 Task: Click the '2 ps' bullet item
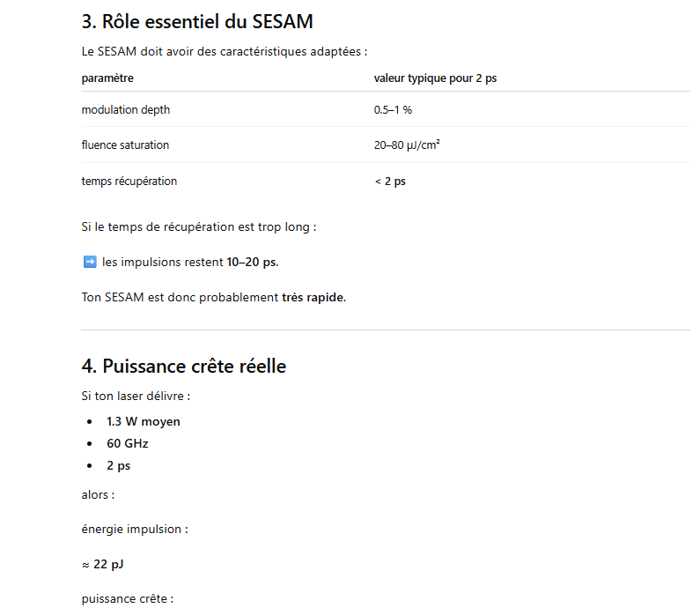pyautogui.click(x=119, y=465)
